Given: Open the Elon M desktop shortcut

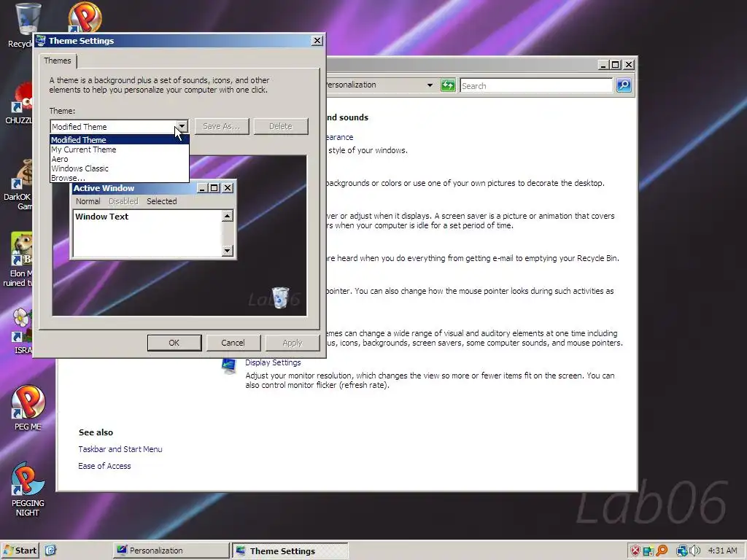Looking at the screenshot, I should 19,260.
